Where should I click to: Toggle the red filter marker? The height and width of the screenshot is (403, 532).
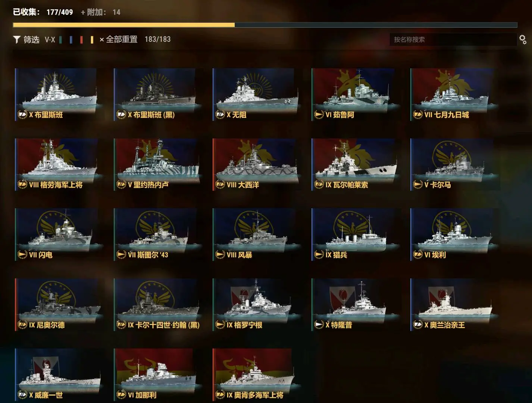point(81,40)
